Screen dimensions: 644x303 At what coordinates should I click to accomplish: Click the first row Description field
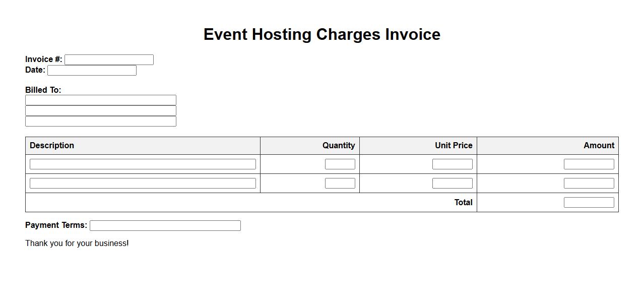point(143,164)
